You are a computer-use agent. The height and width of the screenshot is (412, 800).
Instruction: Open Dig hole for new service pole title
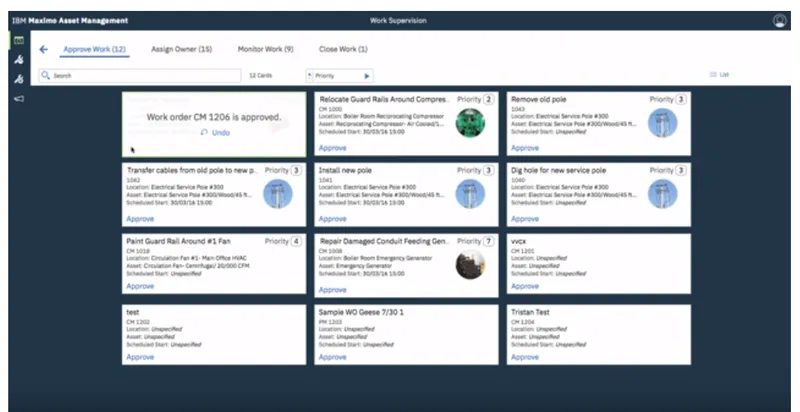tap(558, 170)
